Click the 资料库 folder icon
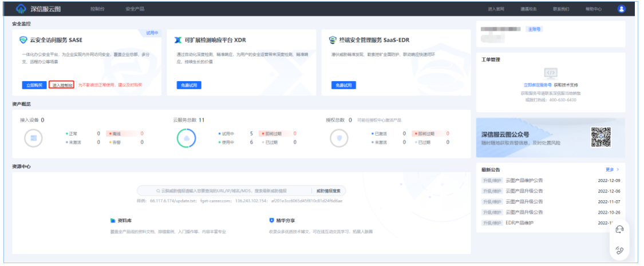This screenshot has height=266, width=644. [x=113, y=220]
